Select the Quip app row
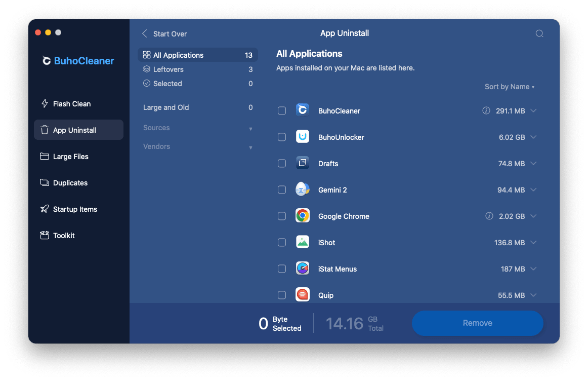Screen dimensions: 588x381 pos(325,294)
